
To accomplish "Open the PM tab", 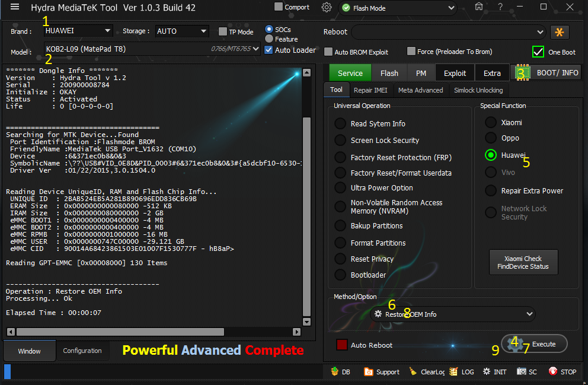I will tap(421, 73).
